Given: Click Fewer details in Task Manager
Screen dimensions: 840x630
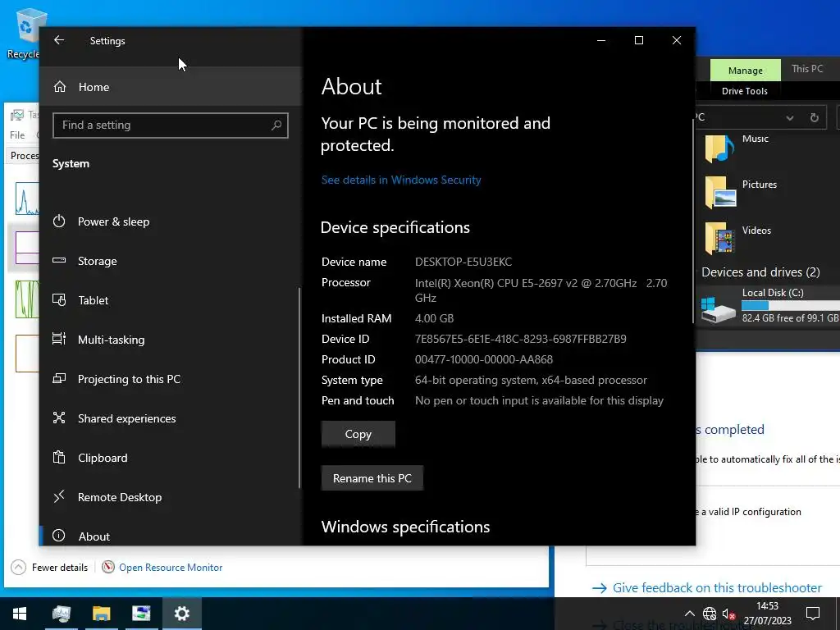Looking at the screenshot, I should coord(49,568).
